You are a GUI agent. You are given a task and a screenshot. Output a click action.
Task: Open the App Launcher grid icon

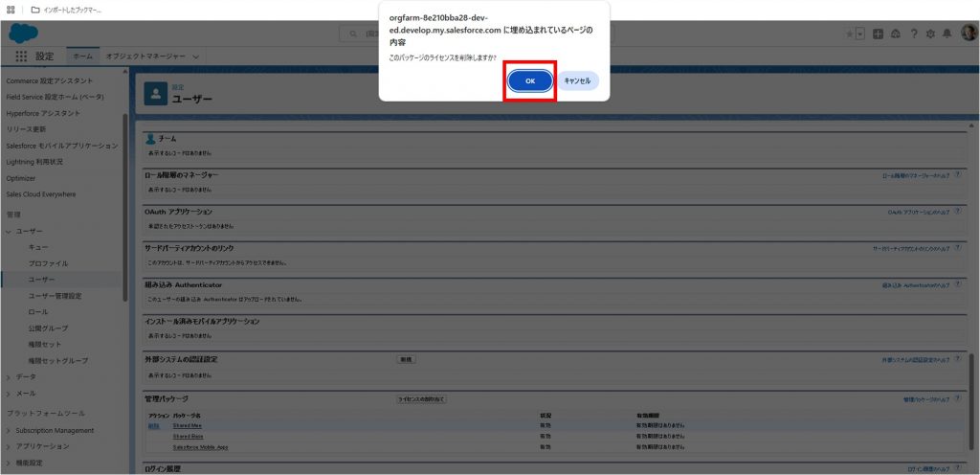tap(21, 57)
